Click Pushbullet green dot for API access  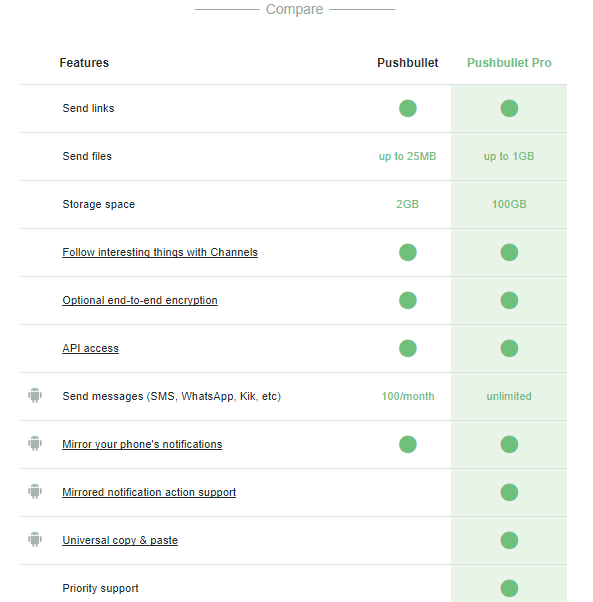tap(408, 348)
